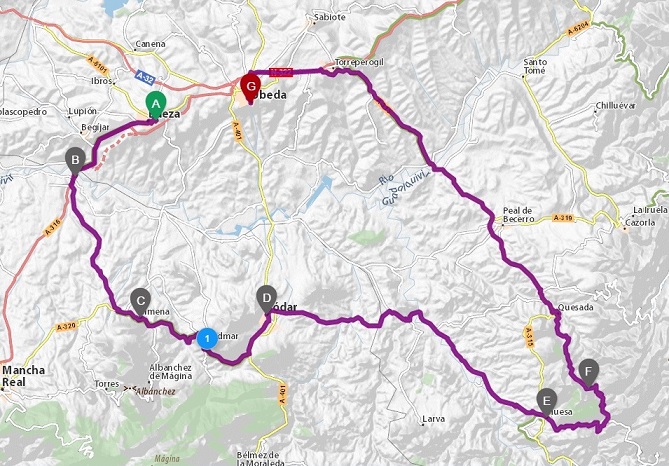Click the red destination marker G
Viewport: 669px width, 466px height.
250,89
